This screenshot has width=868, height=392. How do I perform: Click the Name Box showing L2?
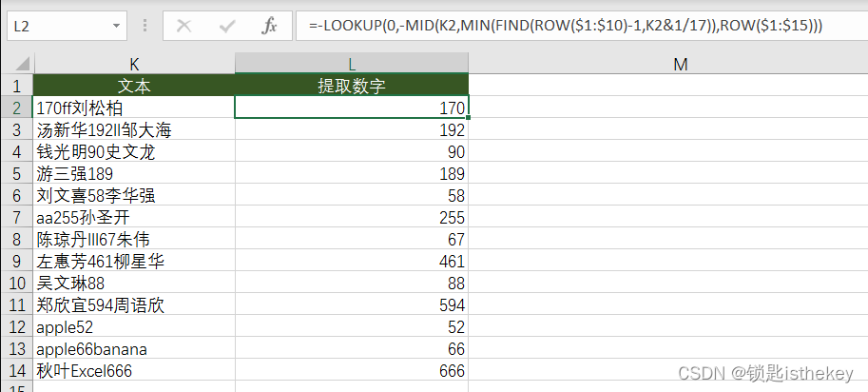(x=67, y=26)
